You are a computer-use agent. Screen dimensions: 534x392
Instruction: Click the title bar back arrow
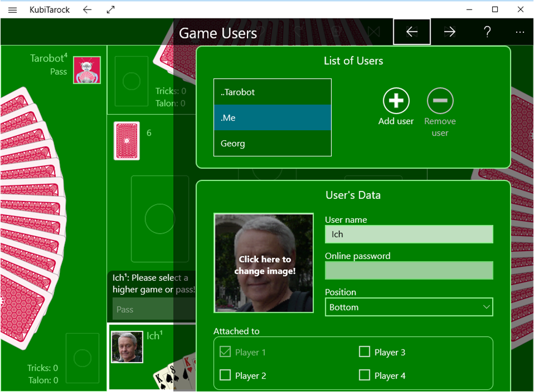click(x=87, y=9)
